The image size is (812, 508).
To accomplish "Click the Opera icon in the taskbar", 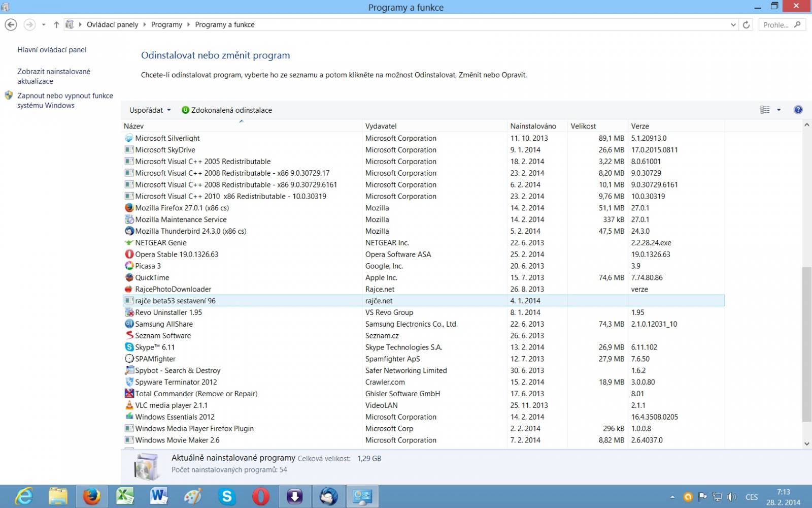I will pos(261,496).
